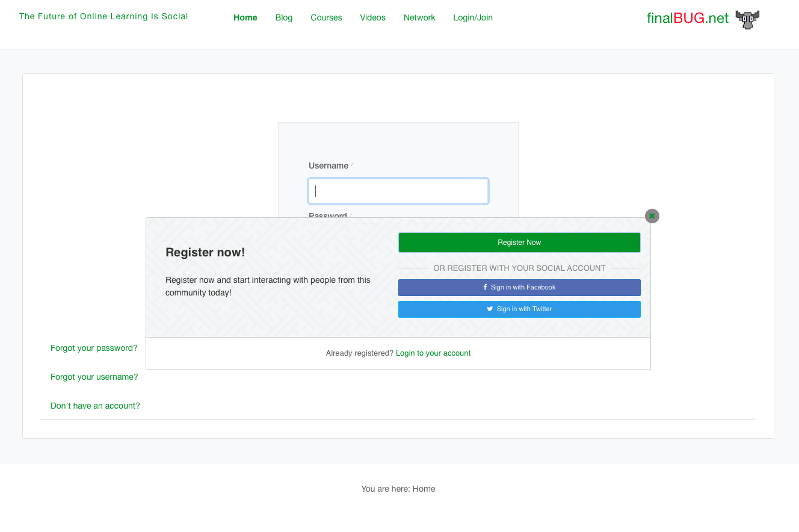The image size is (799, 532).
Task: Open the Home menu item
Action: click(245, 17)
